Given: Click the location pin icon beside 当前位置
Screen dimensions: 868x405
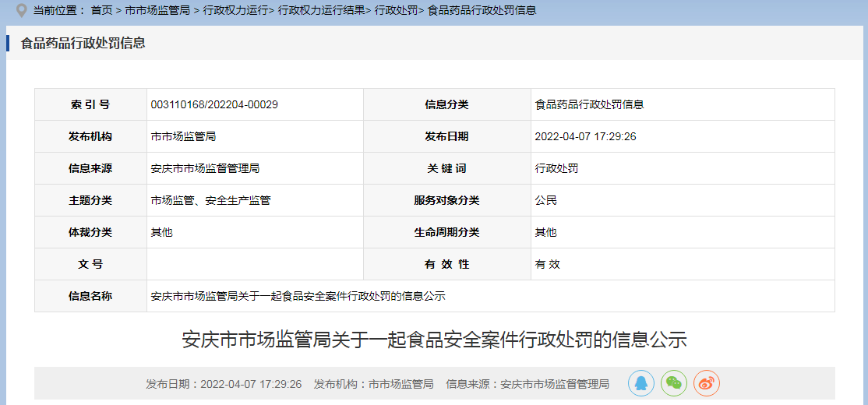Looking at the screenshot, I should pos(22,10).
